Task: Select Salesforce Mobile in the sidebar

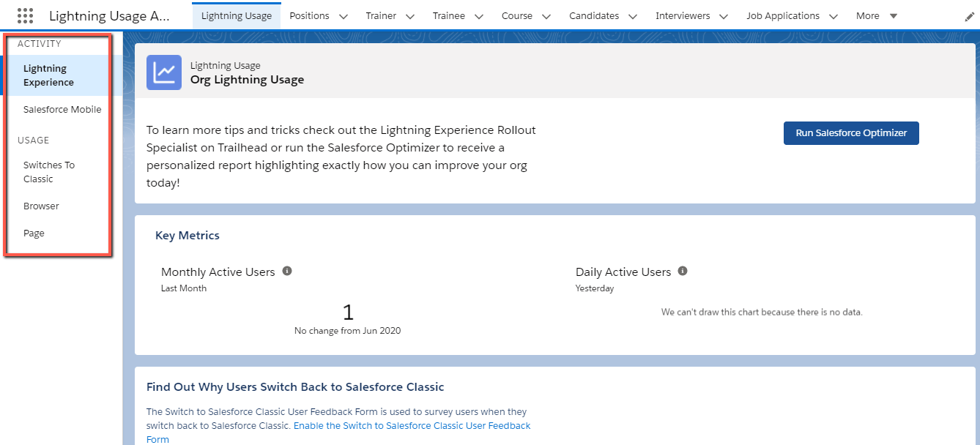Action: 62,110
